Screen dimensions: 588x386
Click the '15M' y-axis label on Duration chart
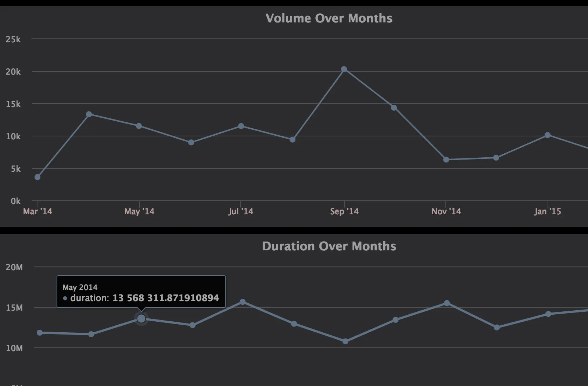tap(14, 308)
